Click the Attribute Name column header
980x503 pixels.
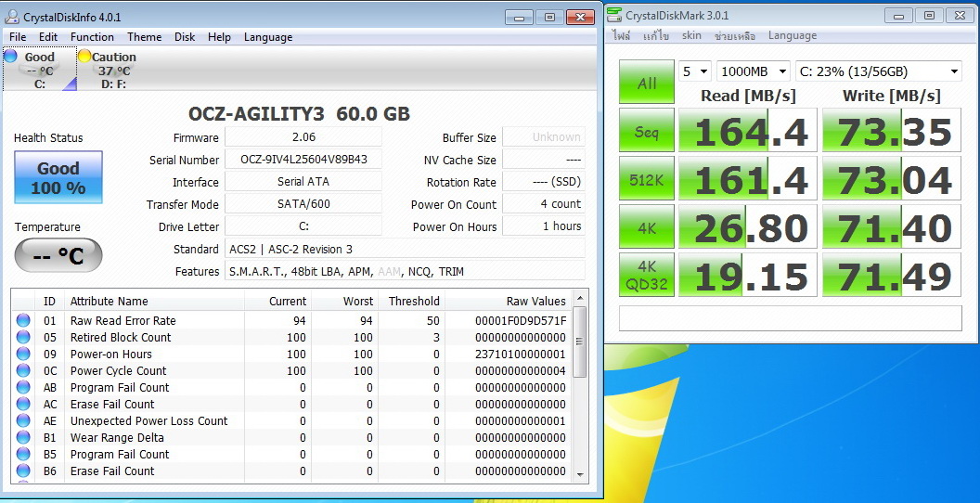coord(153,302)
